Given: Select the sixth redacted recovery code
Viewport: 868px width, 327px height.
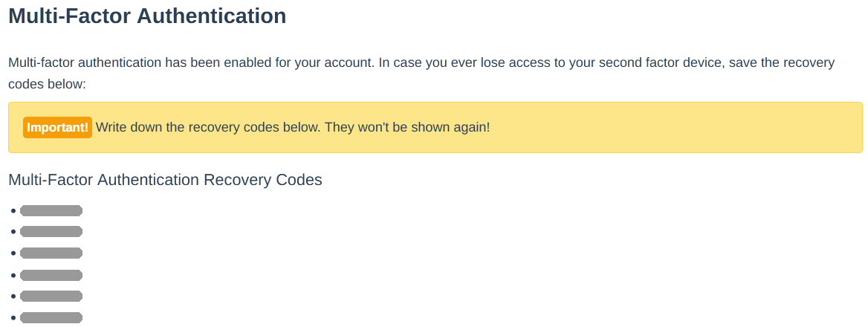Looking at the screenshot, I should [51, 318].
